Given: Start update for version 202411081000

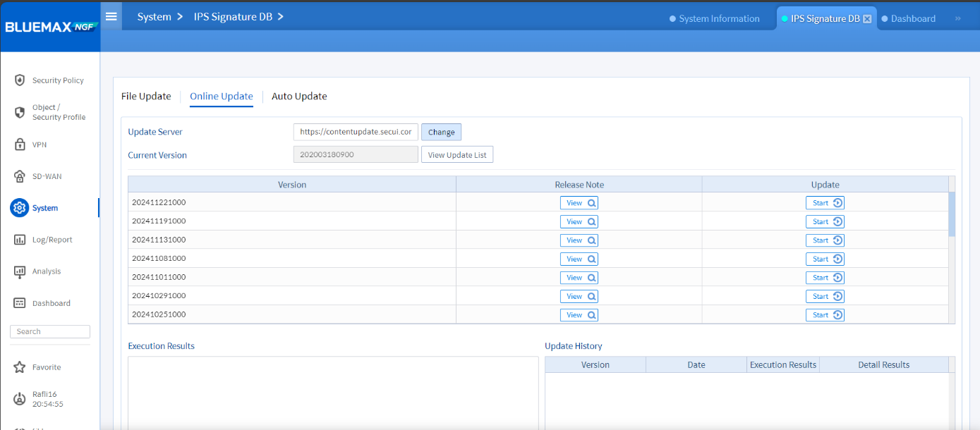Looking at the screenshot, I should tap(825, 259).
